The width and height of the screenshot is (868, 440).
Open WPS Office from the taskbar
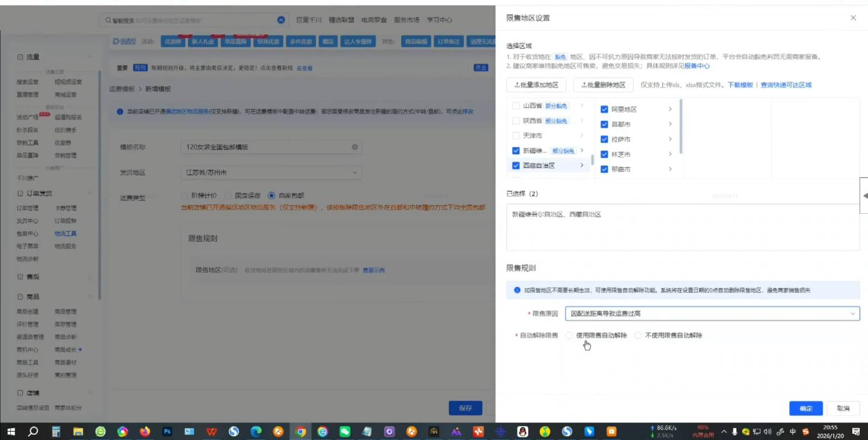pos(212,432)
